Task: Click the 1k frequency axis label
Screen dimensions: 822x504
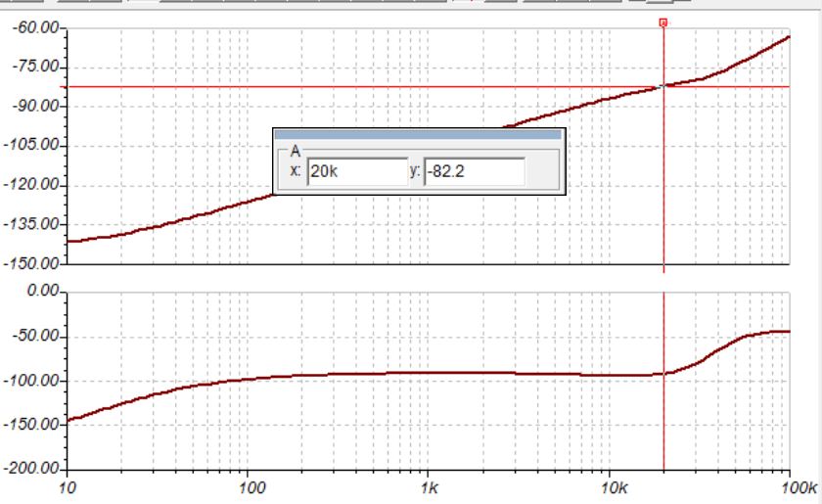Action: point(430,488)
